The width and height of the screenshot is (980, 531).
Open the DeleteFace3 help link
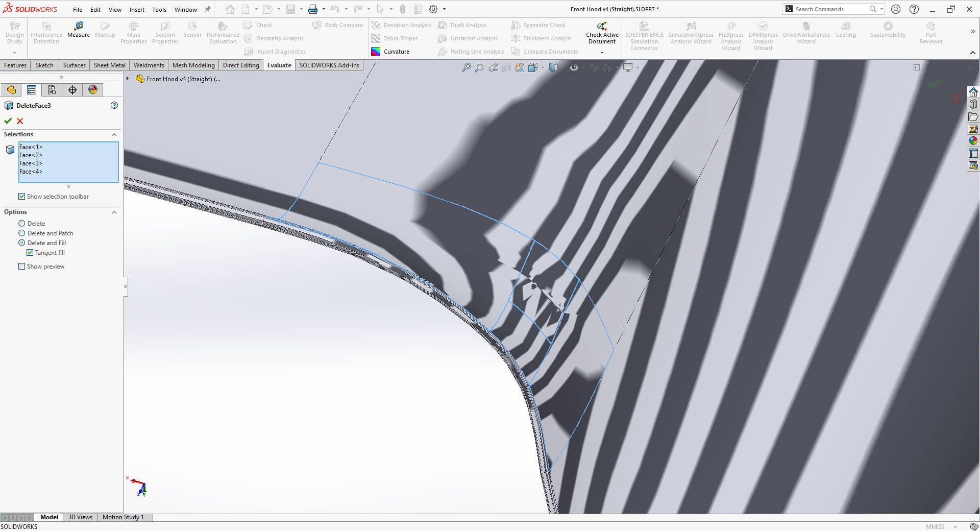pos(114,105)
